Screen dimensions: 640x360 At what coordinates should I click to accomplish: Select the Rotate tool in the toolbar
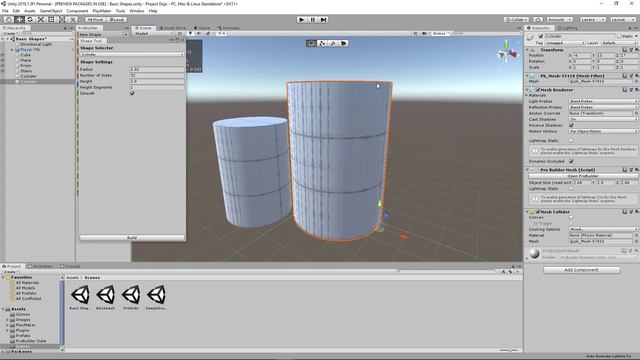pos(30,19)
